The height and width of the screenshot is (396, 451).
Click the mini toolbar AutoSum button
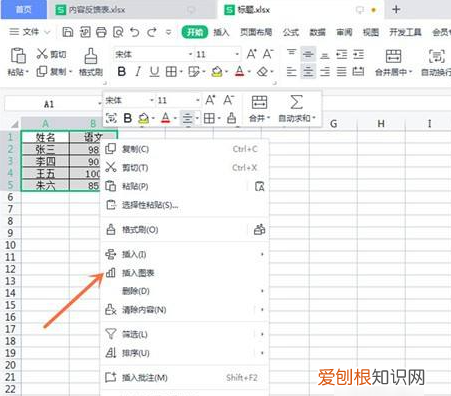click(297, 108)
